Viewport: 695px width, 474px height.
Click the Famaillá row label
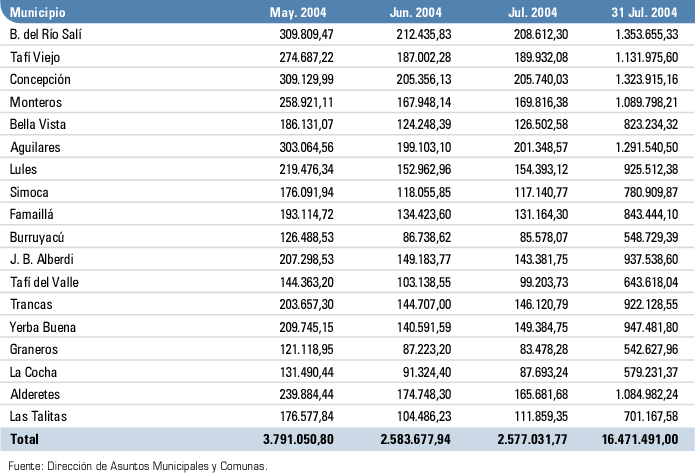[33, 214]
